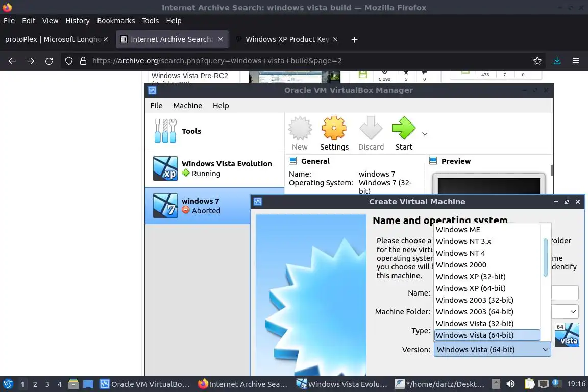Choose Windows NT 3.x from the list
Screen dimensions: 588x392
point(487,241)
